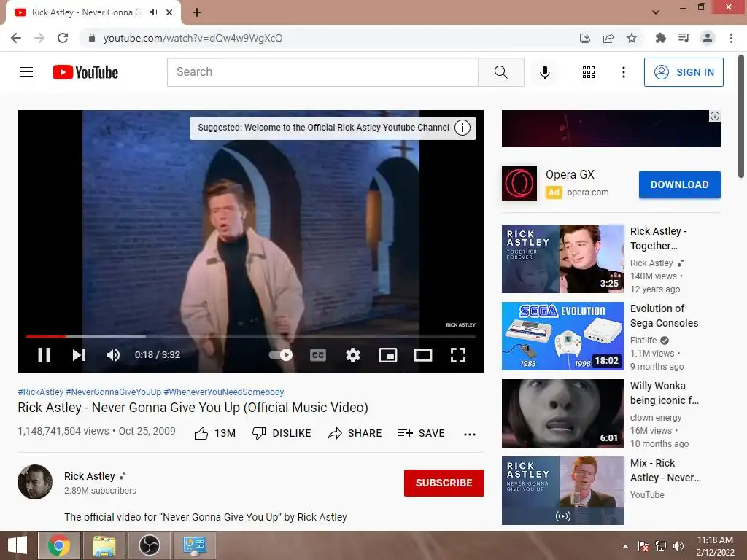
Task: Select the Rick Astley browser tab
Action: point(93,12)
